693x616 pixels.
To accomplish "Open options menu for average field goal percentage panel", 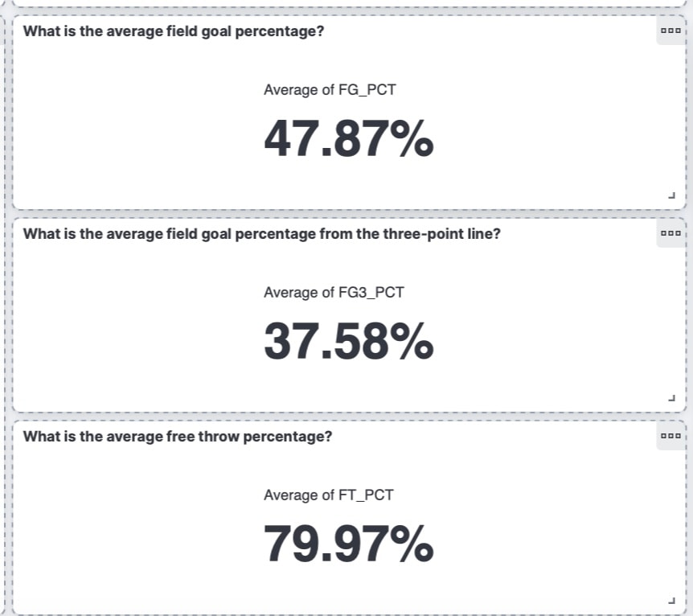I will click(670, 31).
